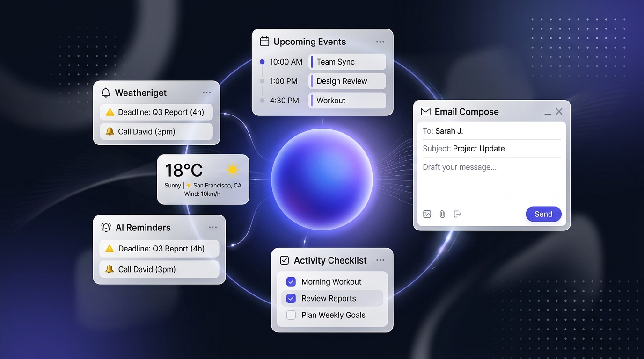Click the bell icon next to Call David reminder
The width and height of the screenshot is (644, 359).
110,131
